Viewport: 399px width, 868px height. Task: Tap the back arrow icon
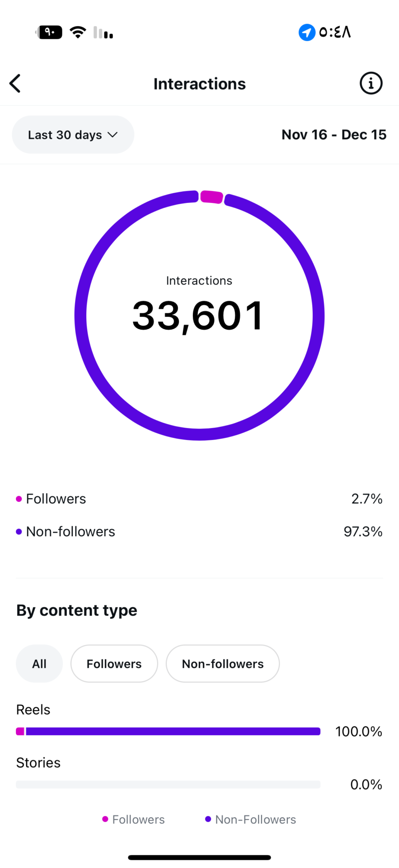tap(15, 84)
